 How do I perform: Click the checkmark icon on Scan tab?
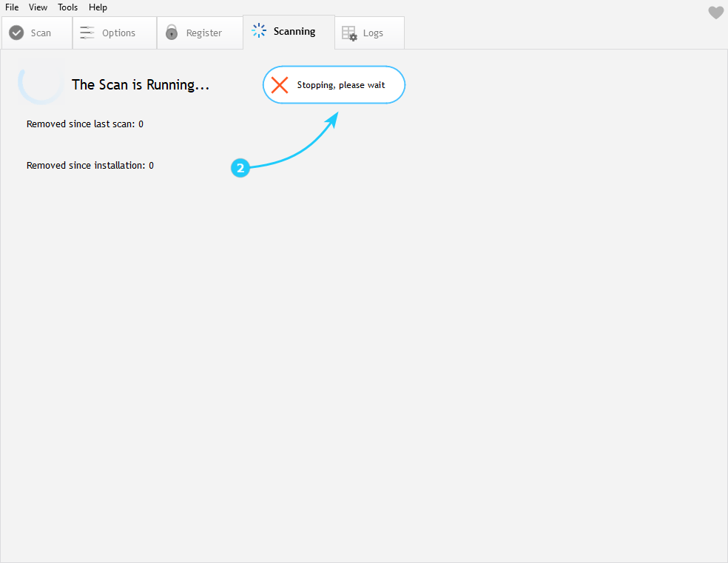click(x=16, y=33)
